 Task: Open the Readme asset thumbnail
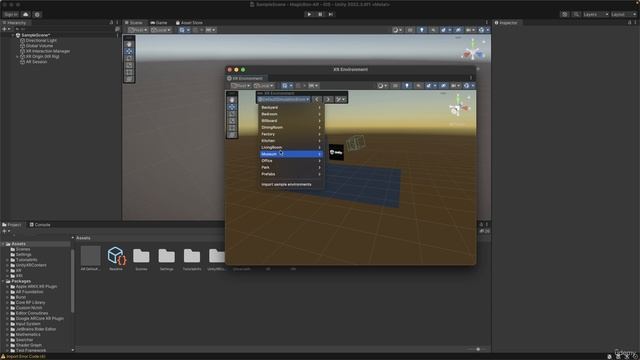116,256
